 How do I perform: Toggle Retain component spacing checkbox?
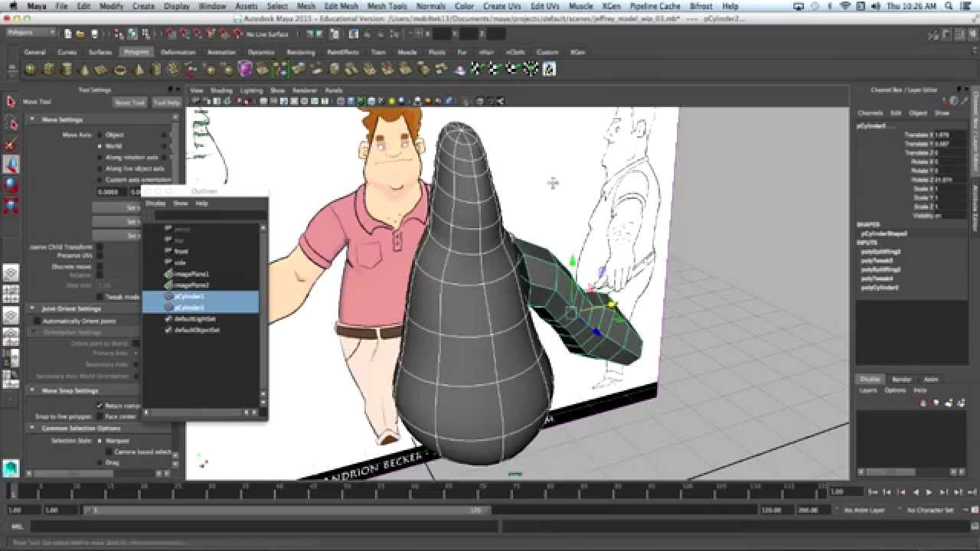point(100,406)
